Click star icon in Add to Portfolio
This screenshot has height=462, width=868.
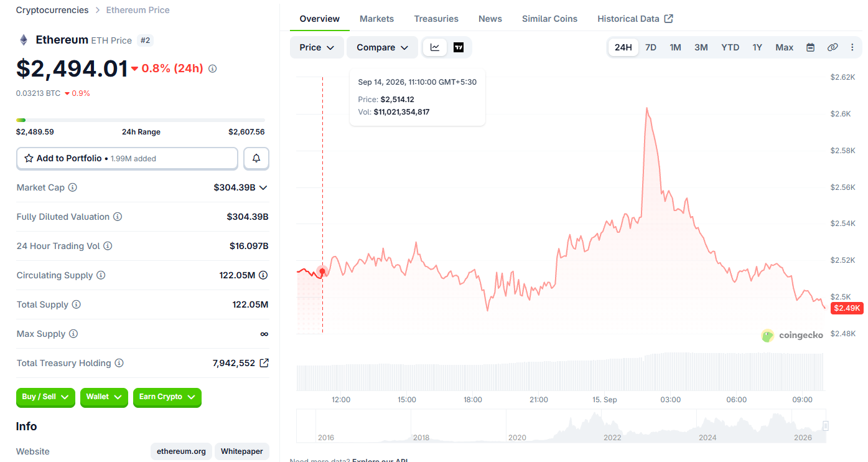(x=29, y=158)
